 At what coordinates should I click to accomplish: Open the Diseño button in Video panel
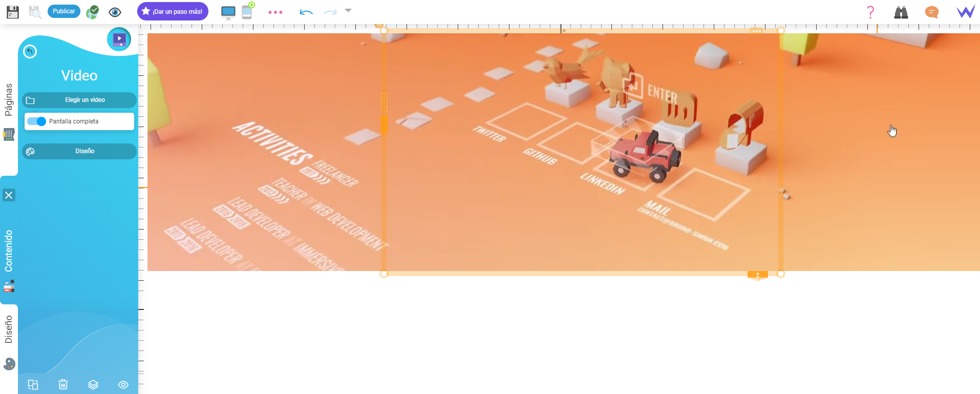click(x=79, y=151)
